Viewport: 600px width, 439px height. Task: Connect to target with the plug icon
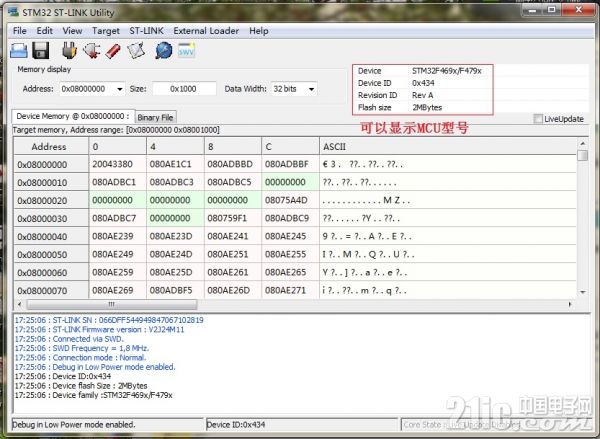click(x=69, y=51)
